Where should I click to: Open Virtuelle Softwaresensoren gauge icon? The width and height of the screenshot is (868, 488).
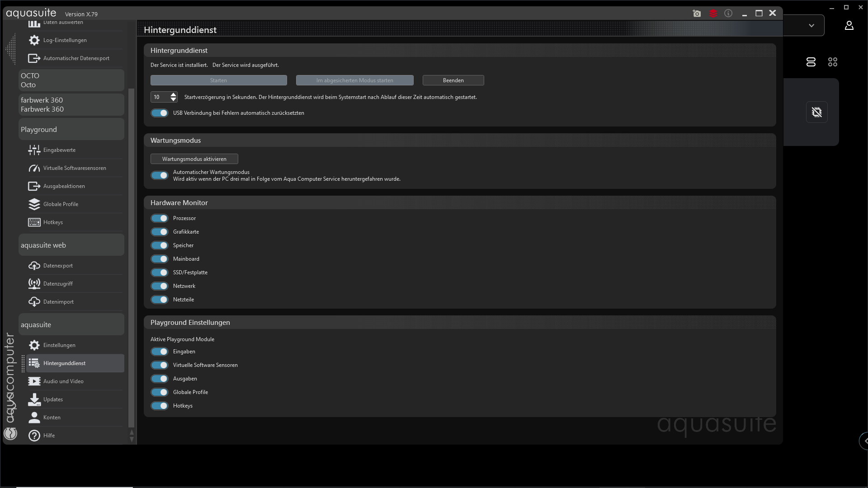point(34,168)
